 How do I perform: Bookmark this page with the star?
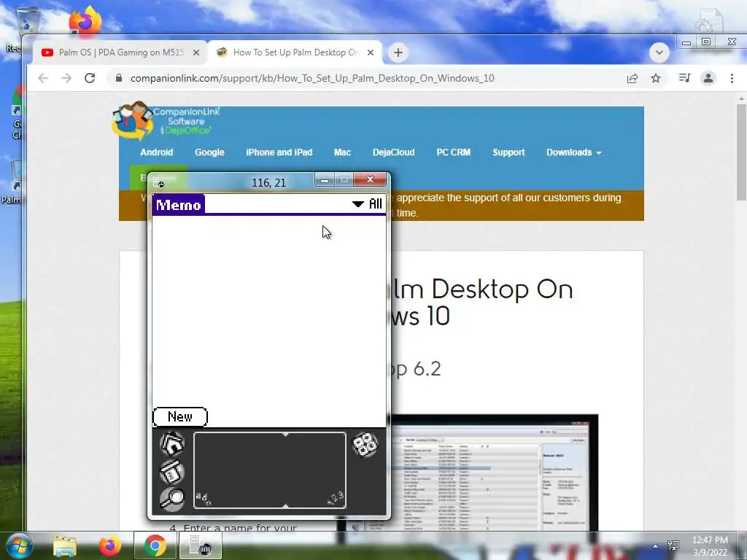pyautogui.click(x=656, y=78)
